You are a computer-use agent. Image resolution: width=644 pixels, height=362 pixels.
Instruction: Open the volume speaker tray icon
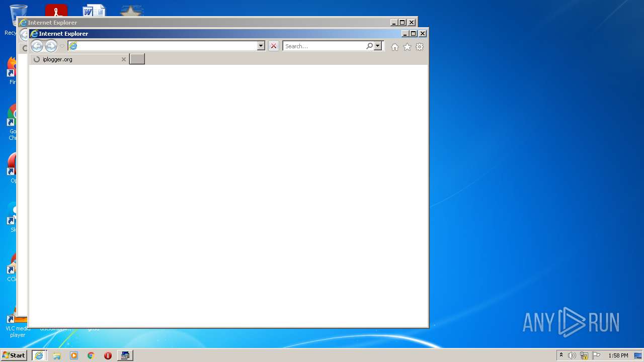572,355
